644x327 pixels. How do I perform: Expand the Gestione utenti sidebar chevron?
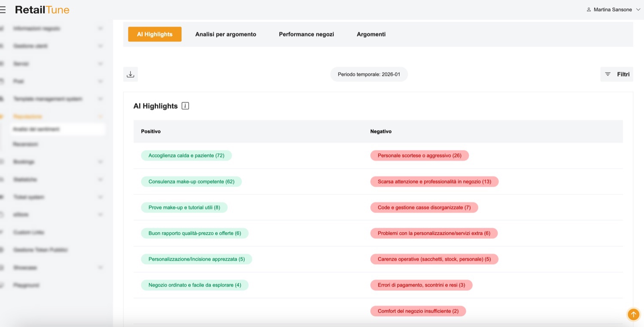pyautogui.click(x=100, y=46)
